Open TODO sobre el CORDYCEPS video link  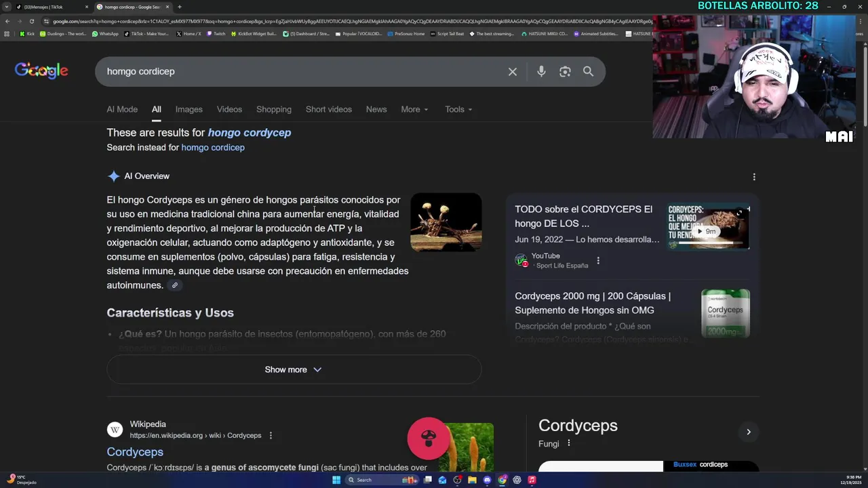pyautogui.click(x=584, y=216)
